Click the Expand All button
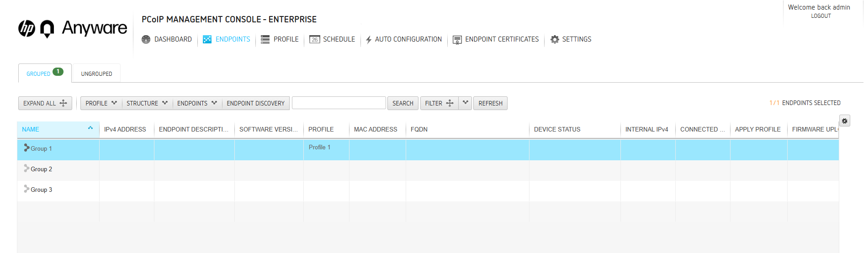868x253 pixels. pos(45,103)
